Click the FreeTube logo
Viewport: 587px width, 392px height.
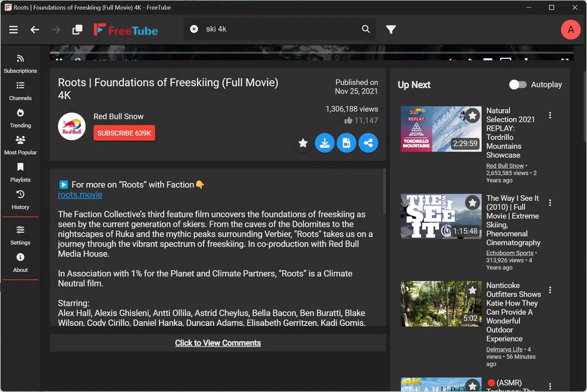tap(126, 30)
